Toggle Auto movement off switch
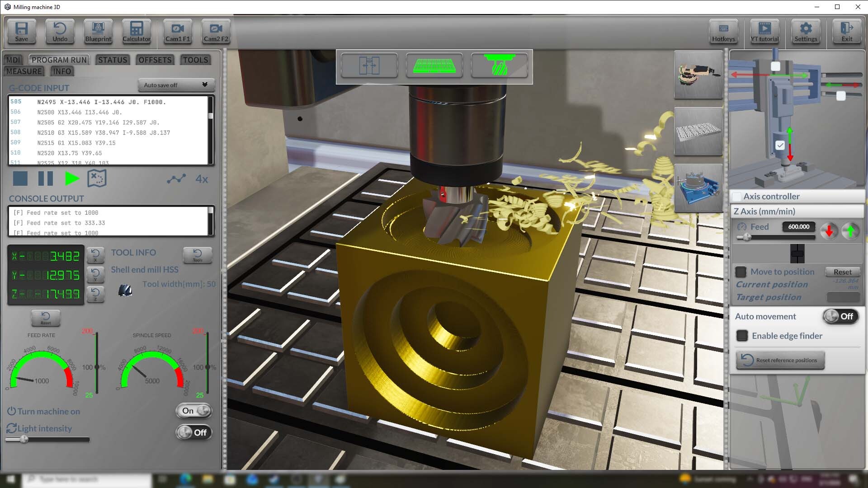 (840, 316)
